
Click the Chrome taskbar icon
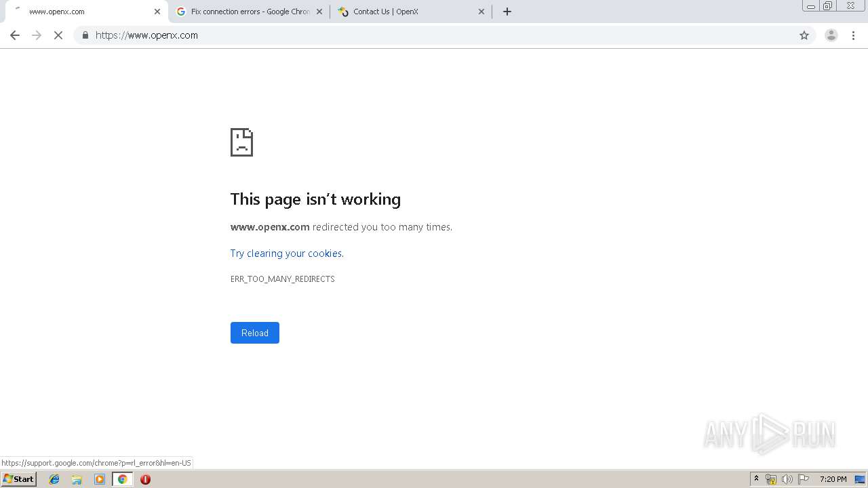tap(122, 479)
